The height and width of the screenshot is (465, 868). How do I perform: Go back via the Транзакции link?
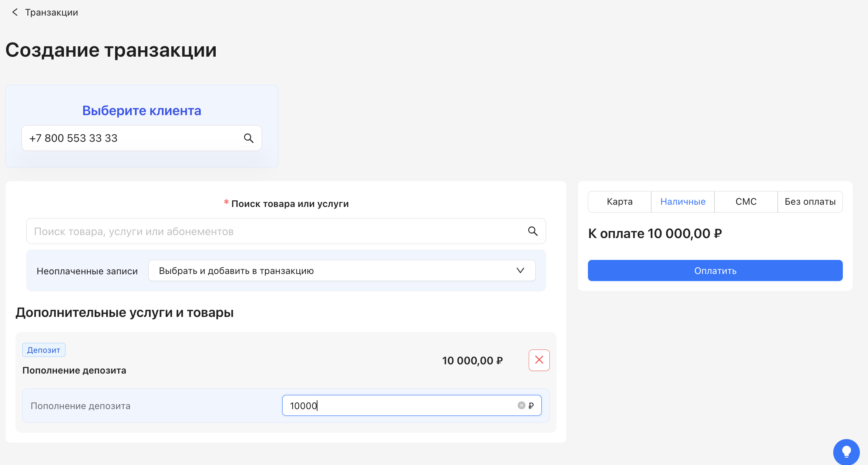point(51,13)
